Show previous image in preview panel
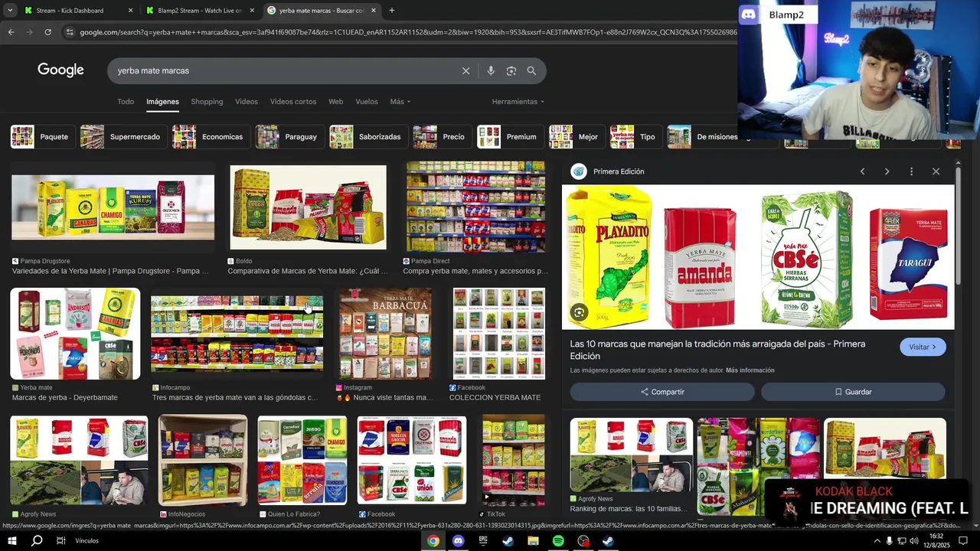The width and height of the screenshot is (980, 551). pos(862,171)
